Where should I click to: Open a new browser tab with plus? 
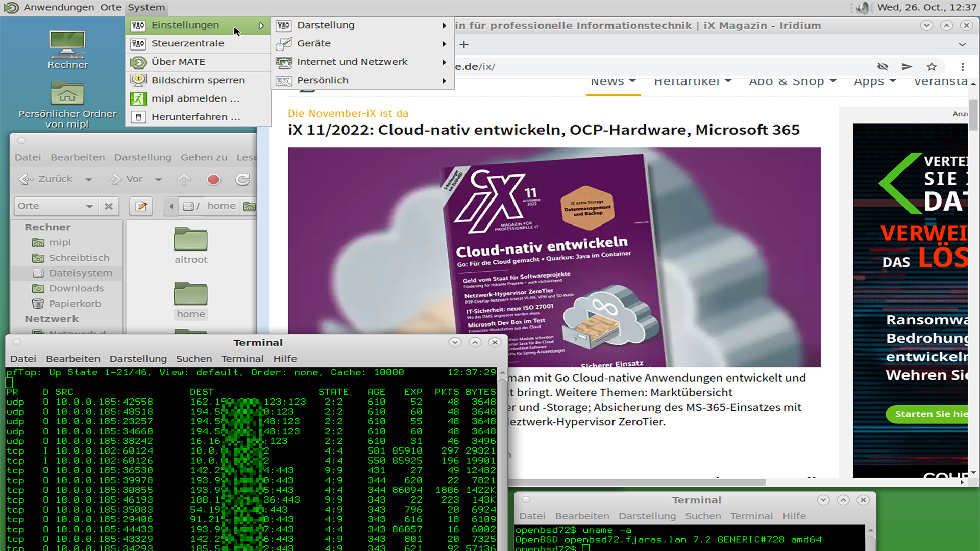[x=463, y=45]
